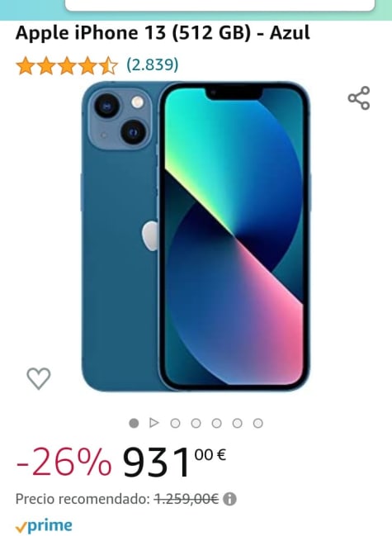Viewport: 392px width, 536px height.
Task: Click the -26% discount label
Action: (x=64, y=462)
